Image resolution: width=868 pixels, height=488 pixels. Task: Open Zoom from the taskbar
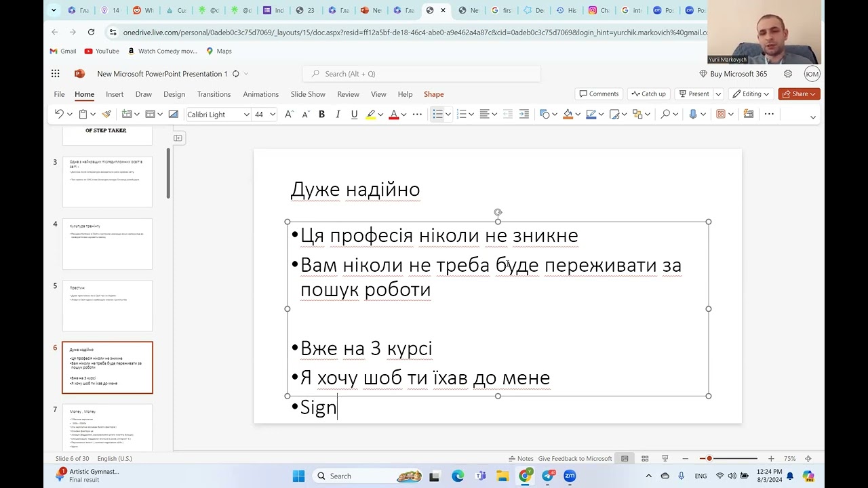(570, 476)
